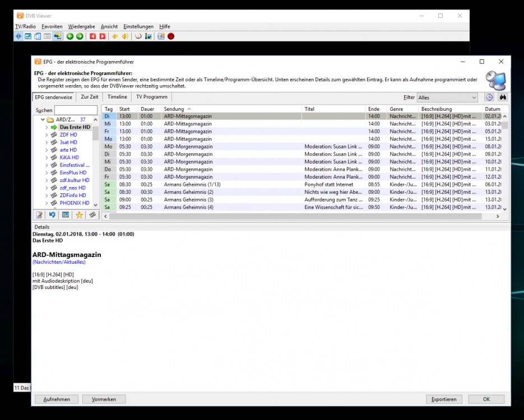Click the Nachrichten/Aktuelles link in details
Viewport: 524px width, 420px height.
pyautogui.click(x=59, y=262)
